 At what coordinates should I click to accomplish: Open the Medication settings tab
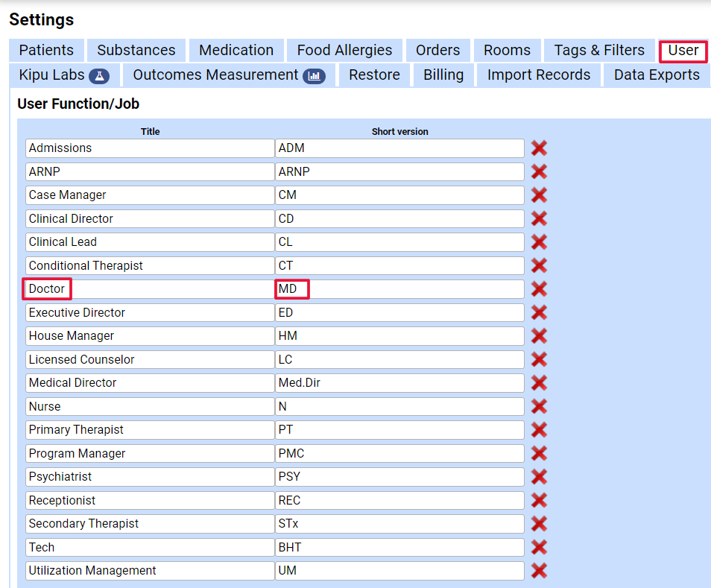pyautogui.click(x=236, y=51)
